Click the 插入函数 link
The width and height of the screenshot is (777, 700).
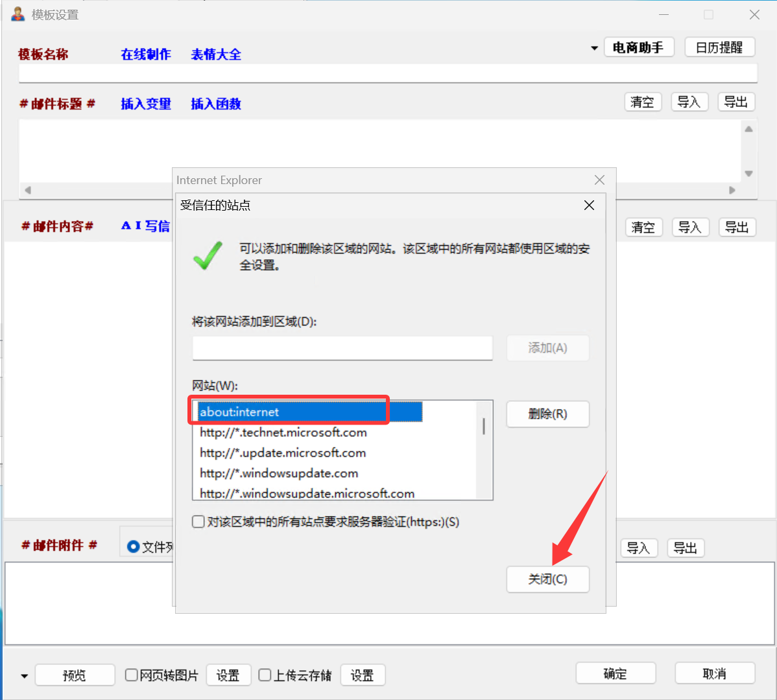[216, 104]
